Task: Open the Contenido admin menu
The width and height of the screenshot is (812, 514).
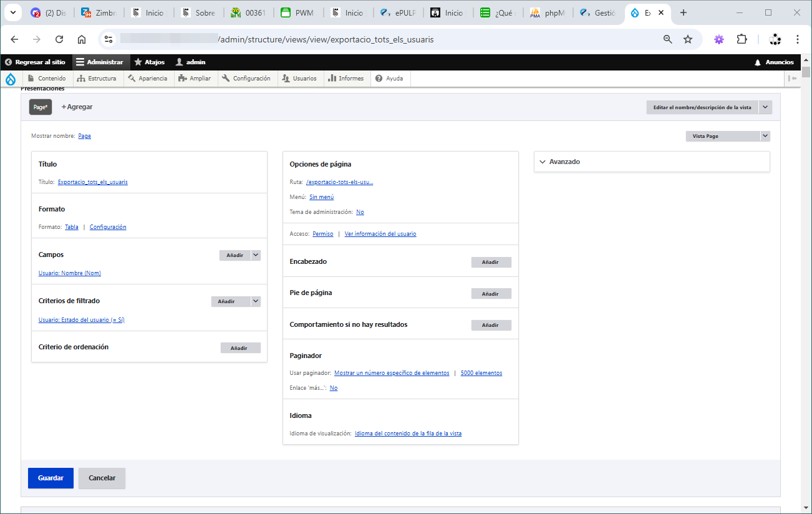Action: tap(47, 79)
